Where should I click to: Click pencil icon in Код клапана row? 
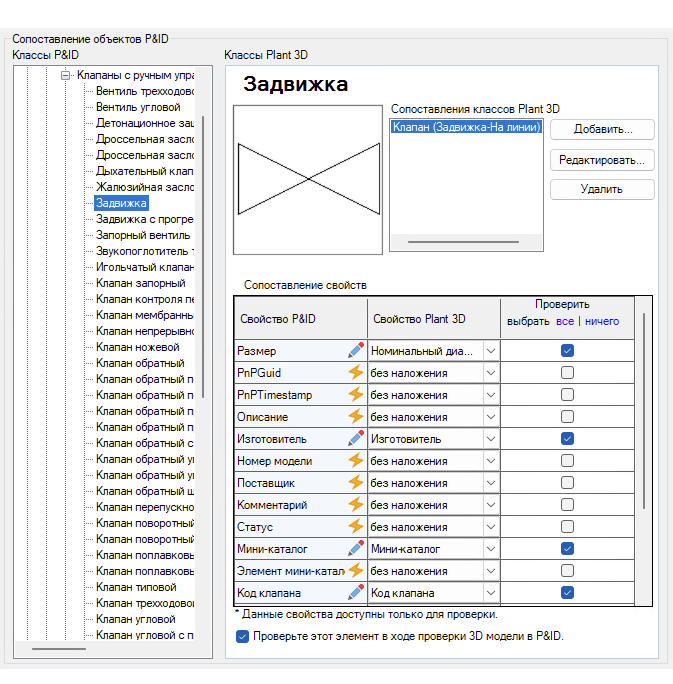click(356, 592)
